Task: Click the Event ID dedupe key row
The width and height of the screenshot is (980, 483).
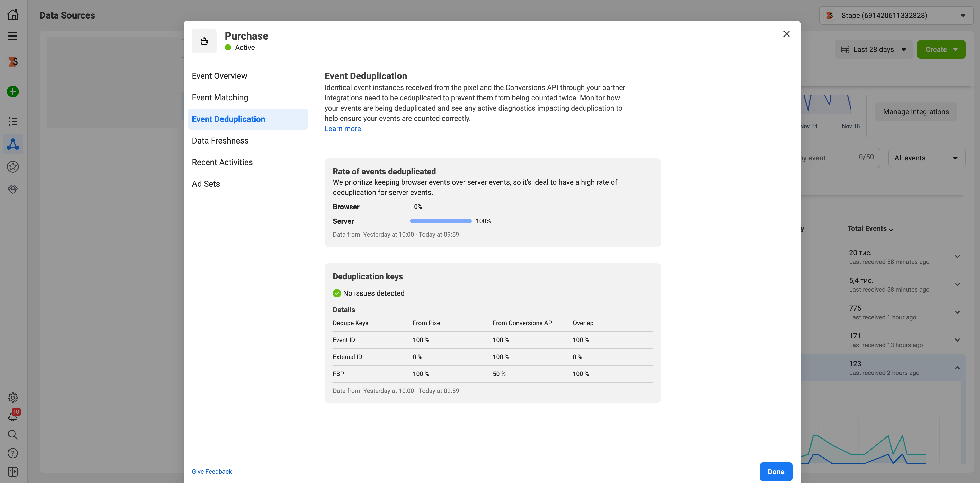Action: 493,340
